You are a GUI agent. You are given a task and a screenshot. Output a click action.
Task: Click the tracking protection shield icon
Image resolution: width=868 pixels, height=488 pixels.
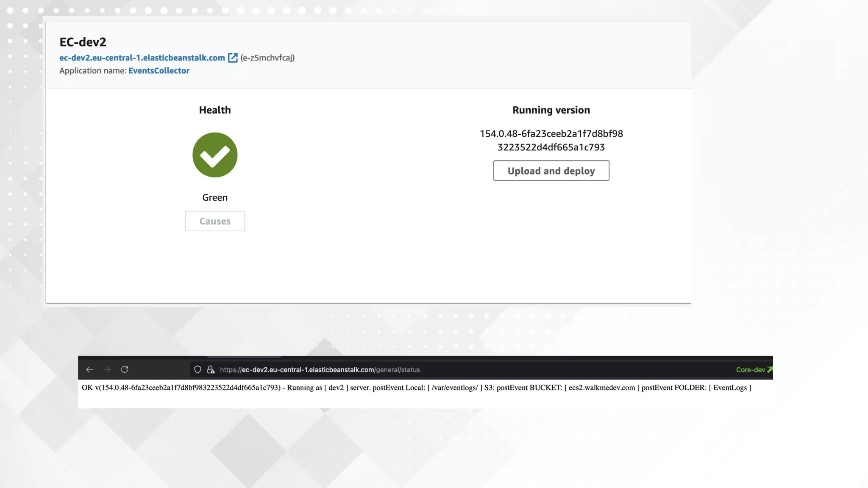coord(198,370)
